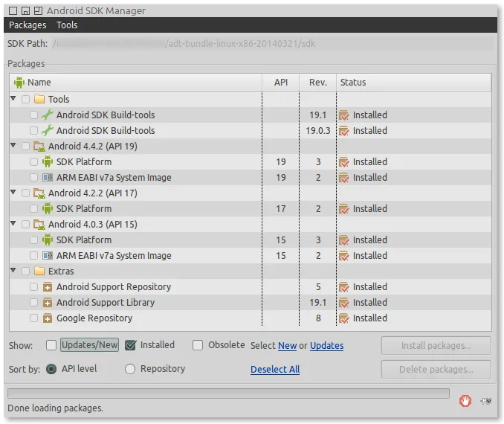Uncheck the Installed show filter
504x424 pixels.
coord(130,345)
